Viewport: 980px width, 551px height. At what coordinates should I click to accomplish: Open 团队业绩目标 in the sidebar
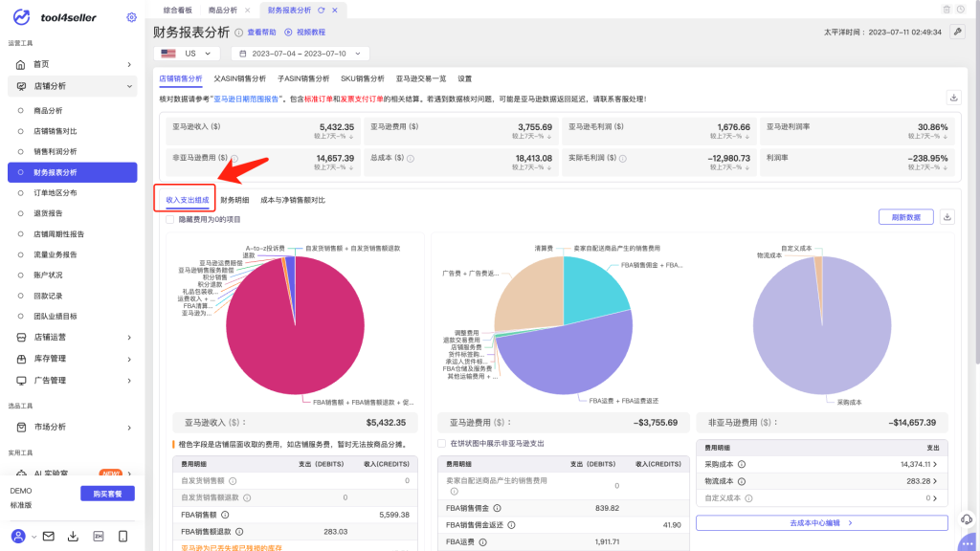click(56, 316)
